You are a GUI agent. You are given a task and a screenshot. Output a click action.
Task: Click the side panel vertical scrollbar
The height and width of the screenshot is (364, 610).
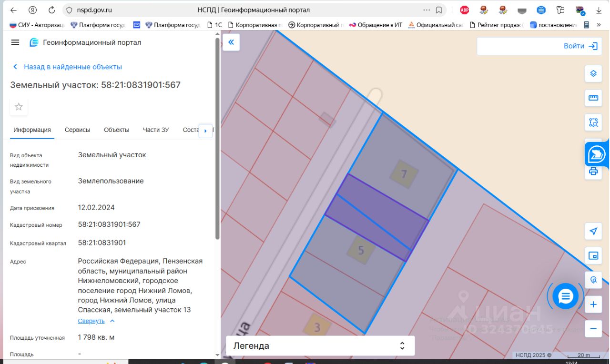click(218, 138)
